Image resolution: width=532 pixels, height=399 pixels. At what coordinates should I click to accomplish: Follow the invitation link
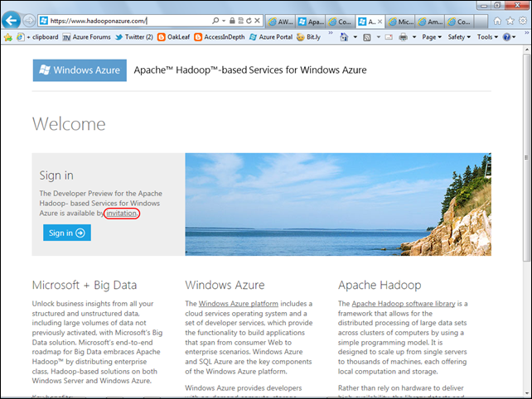122,214
